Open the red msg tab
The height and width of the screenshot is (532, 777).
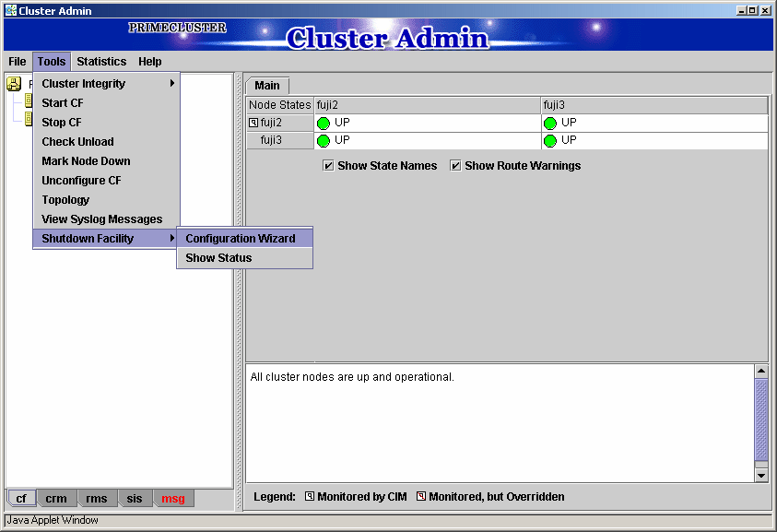(x=173, y=498)
